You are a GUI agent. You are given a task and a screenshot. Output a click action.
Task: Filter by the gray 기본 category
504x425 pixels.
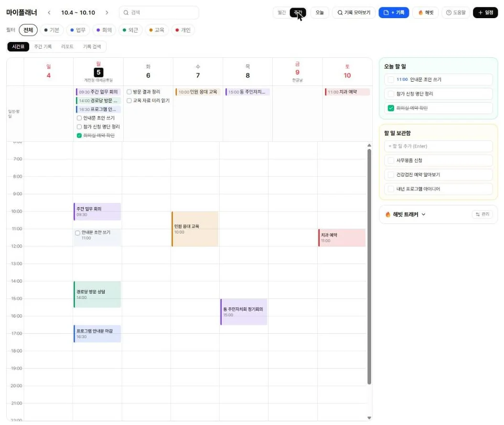(52, 30)
